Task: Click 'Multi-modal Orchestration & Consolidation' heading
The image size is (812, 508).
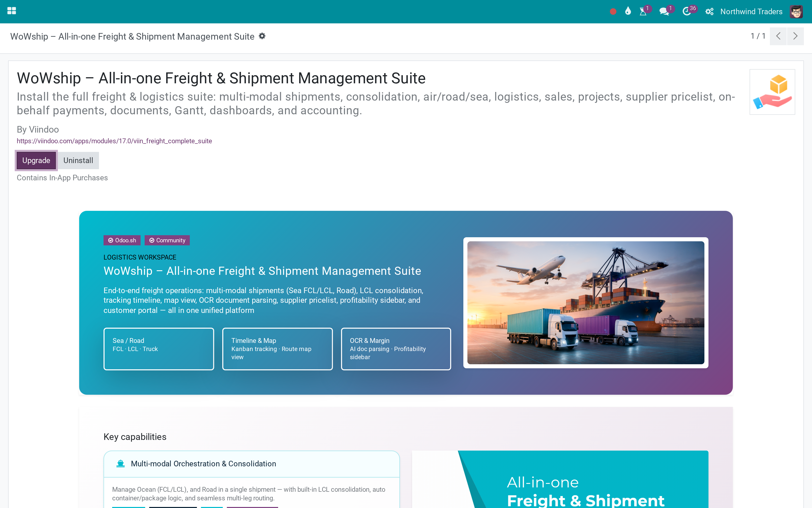Action: click(x=203, y=464)
